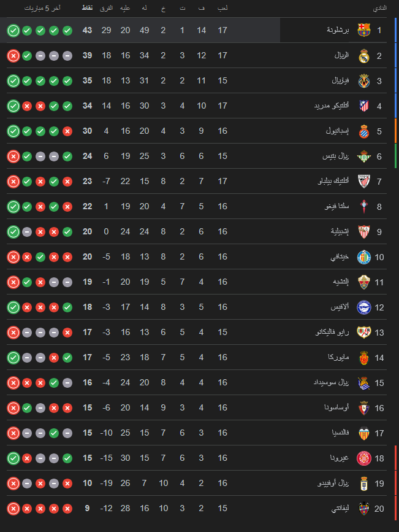Screen dimensions: 399x532
Task: Open the Valencia club crest icon
Action: coord(364,433)
